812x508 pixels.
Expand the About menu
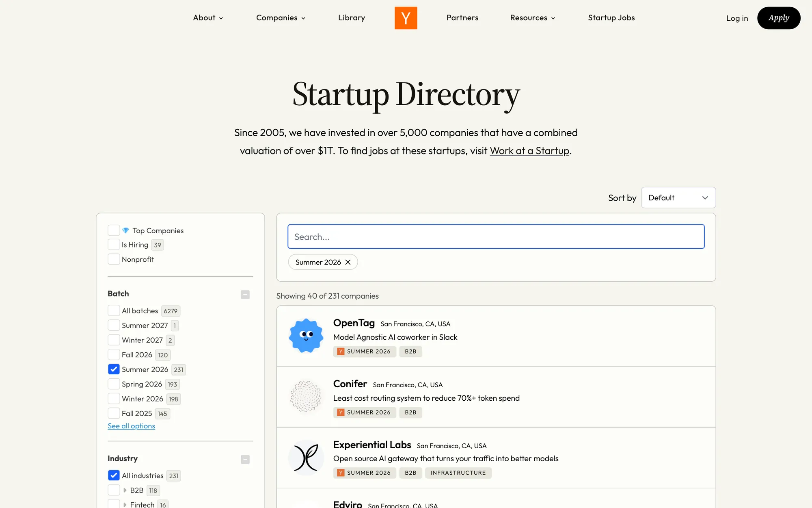[208, 18]
